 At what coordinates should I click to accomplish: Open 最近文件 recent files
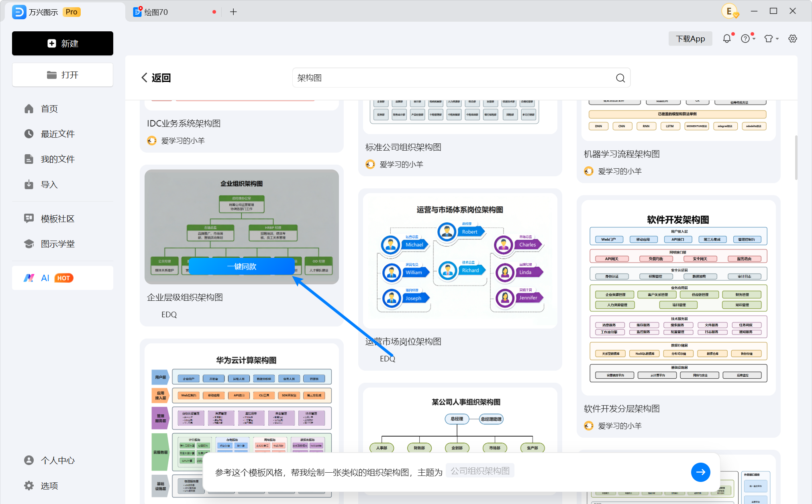(x=63, y=134)
